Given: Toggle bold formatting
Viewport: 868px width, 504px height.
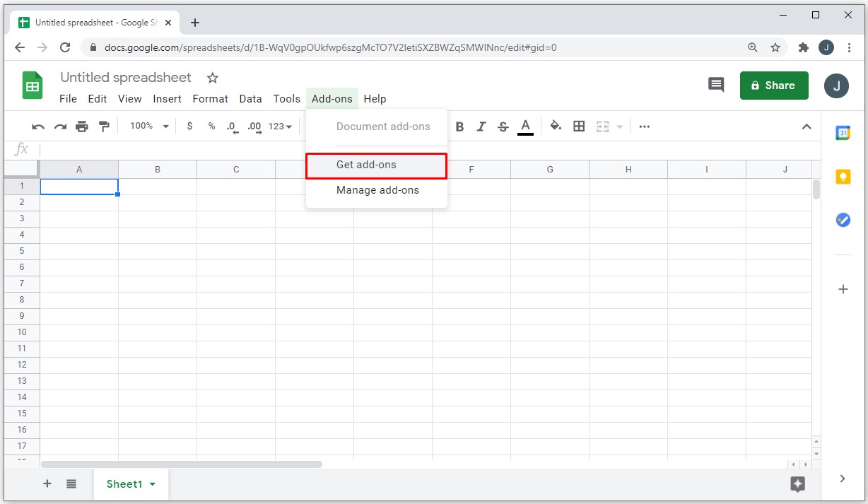Looking at the screenshot, I should click(459, 127).
